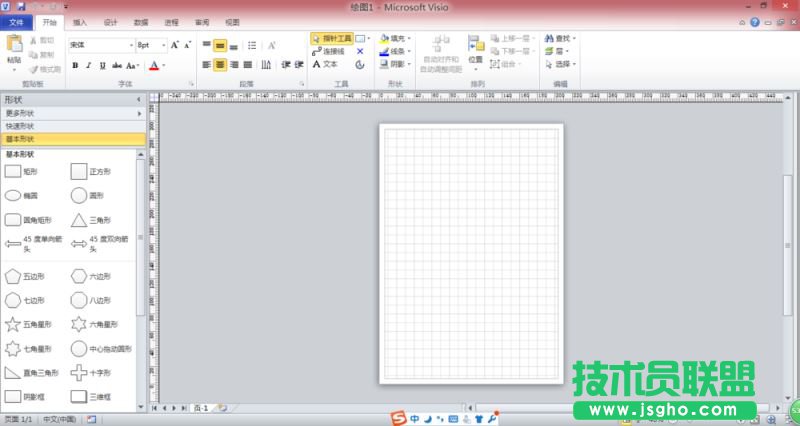Click the Shrink Font icon
Viewport: 800px width, 426px height.
point(187,45)
